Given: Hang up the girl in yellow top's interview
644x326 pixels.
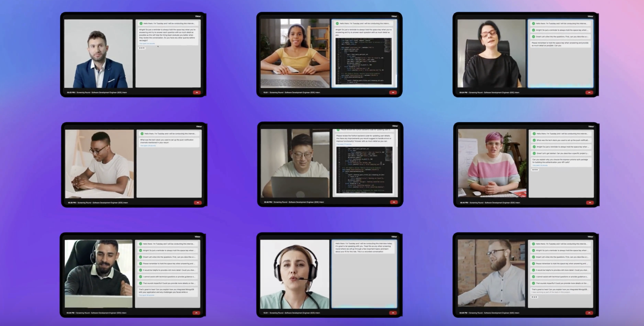Looking at the screenshot, I should pyautogui.click(x=393, y=93).
